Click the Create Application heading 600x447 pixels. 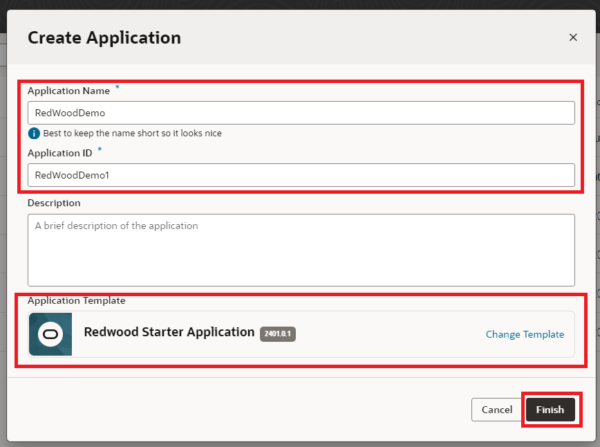[104, 38]
